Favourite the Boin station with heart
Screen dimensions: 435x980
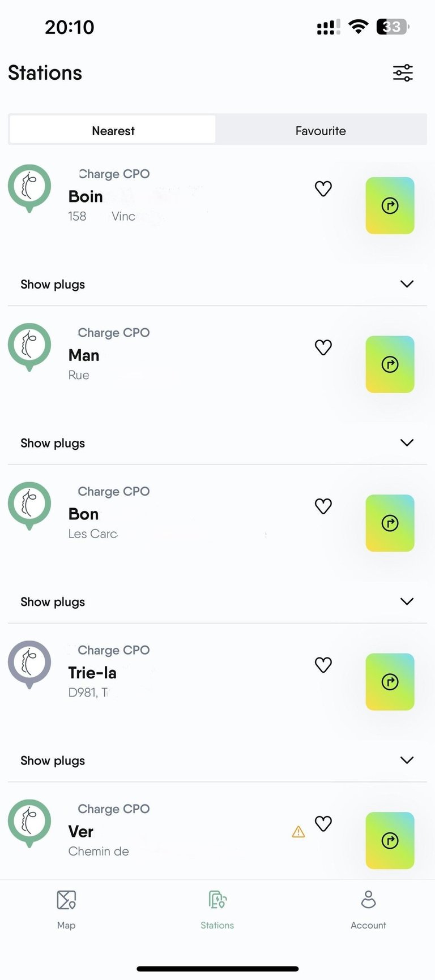(323, 188)
